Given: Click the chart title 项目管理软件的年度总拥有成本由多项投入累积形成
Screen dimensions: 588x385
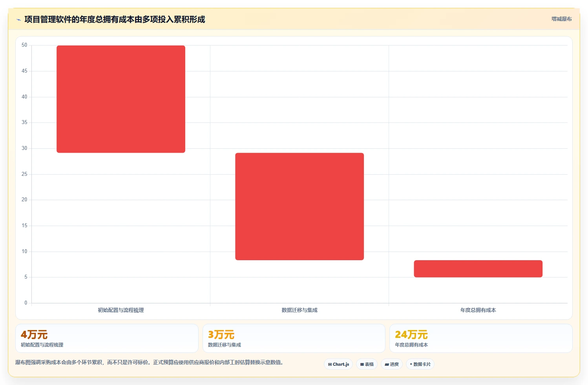Looking at the screenshot, I should click(115, 19).
